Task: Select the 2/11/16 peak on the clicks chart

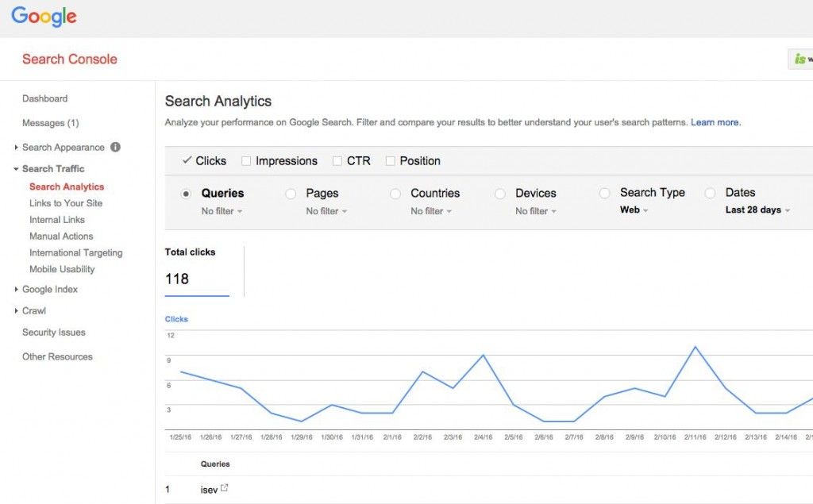Action: click(696, 346)
